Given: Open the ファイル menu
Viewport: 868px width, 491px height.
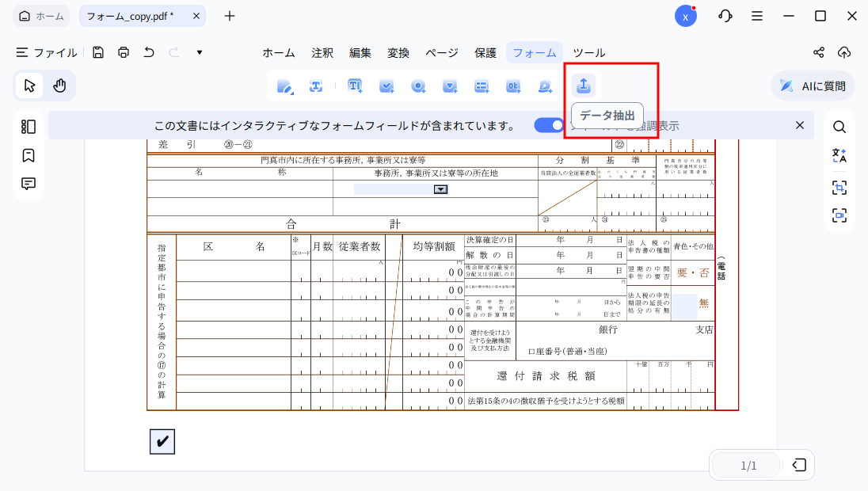Looking at the screenshot, I should [48, 52].
